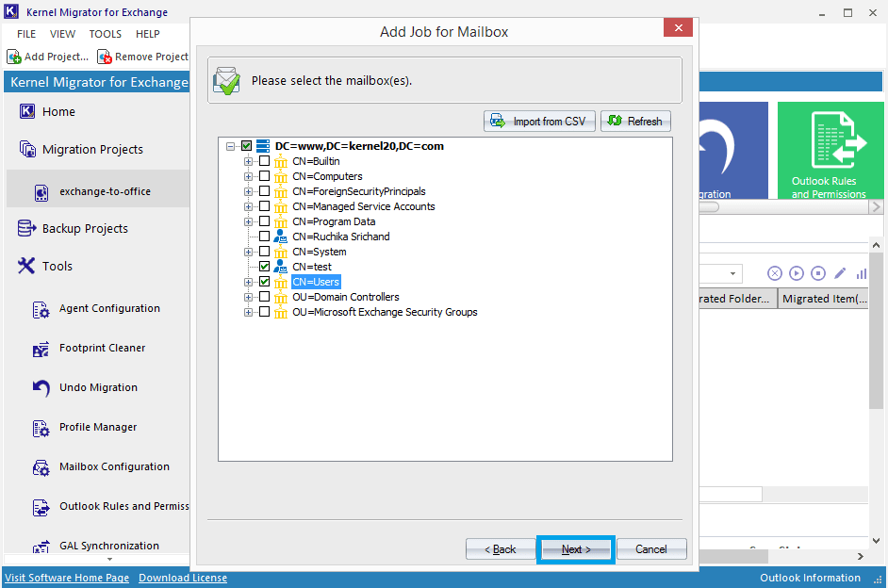The height and width of the screenshot is (588, 888).
Task: Click the vertical scrollbar thumb in main window
Action: (876, 331)
